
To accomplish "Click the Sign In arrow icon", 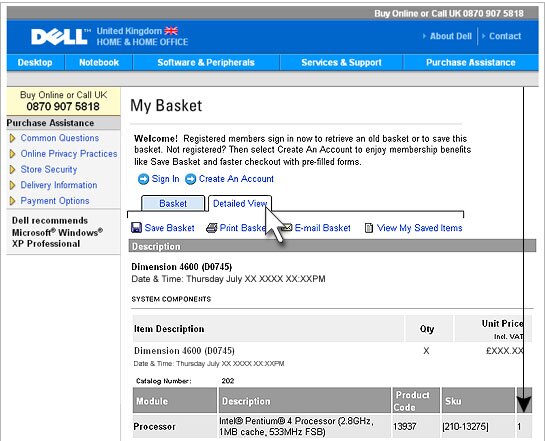I will tap(143, 179).
